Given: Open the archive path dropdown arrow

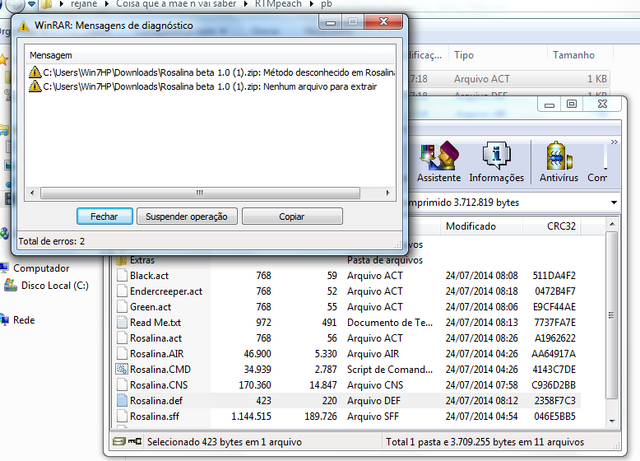Looking at the screenshot, I should click(614, 203).
